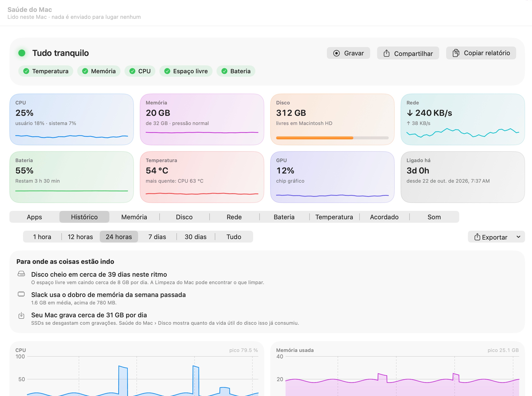Select the Tudo time range
Viewport: 532px width, 396px height.
pos(234,237)
